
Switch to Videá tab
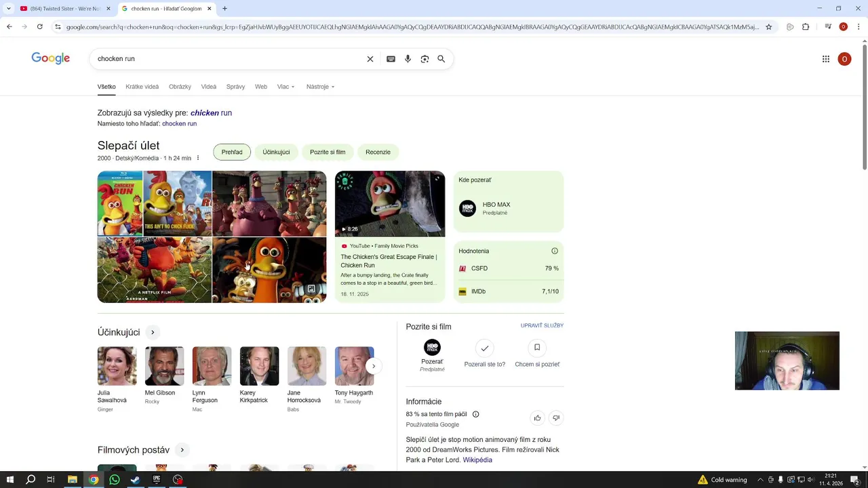pos(209,87)
